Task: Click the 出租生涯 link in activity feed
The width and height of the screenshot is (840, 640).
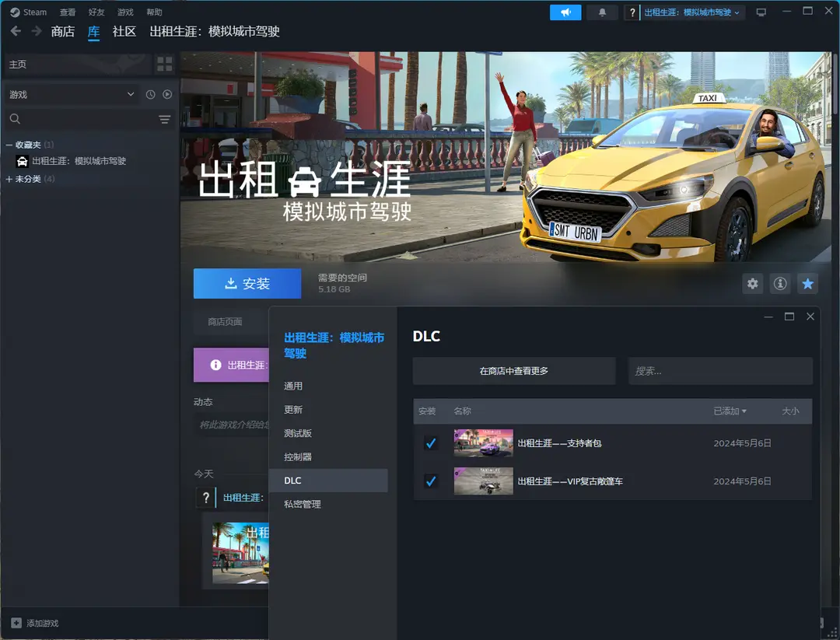Action: (243, 498)
